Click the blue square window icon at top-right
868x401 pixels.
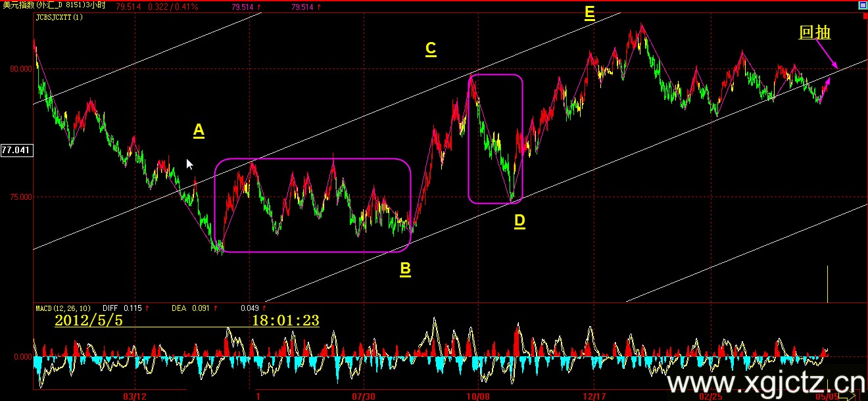click(863, 6)
